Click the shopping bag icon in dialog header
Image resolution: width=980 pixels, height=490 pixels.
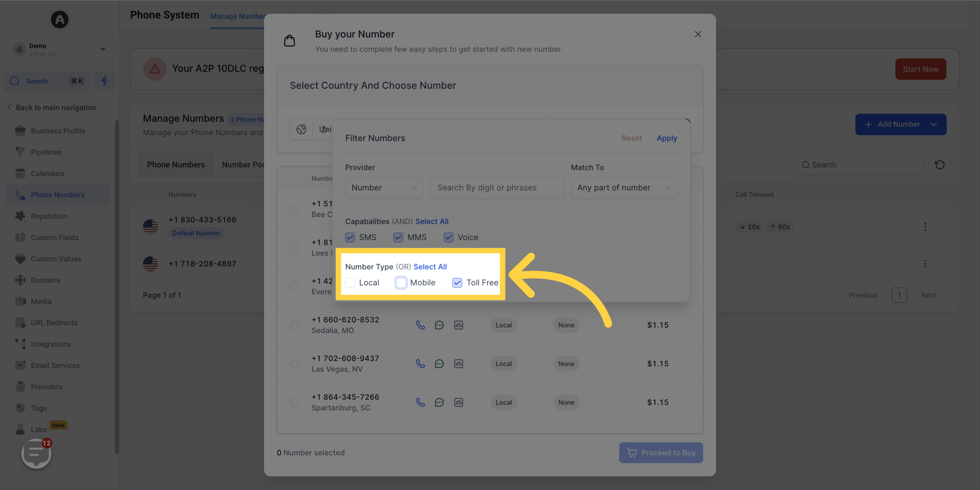point(289,41)
